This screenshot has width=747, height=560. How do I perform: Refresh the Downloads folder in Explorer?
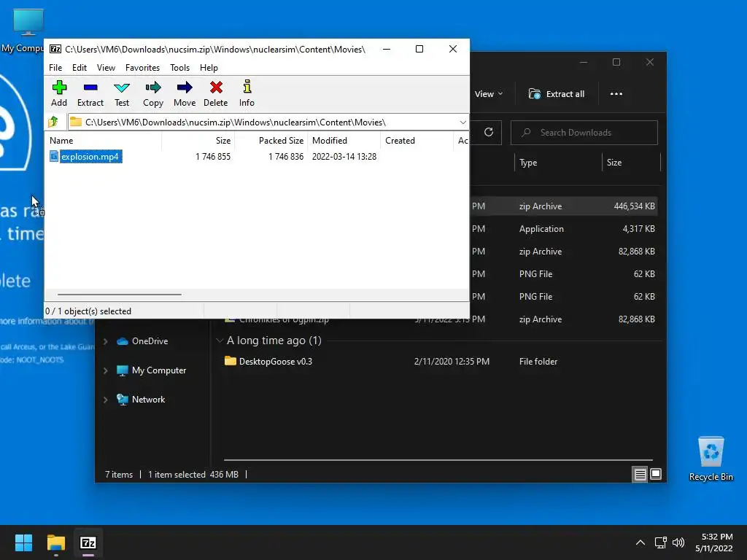[488, 133]
